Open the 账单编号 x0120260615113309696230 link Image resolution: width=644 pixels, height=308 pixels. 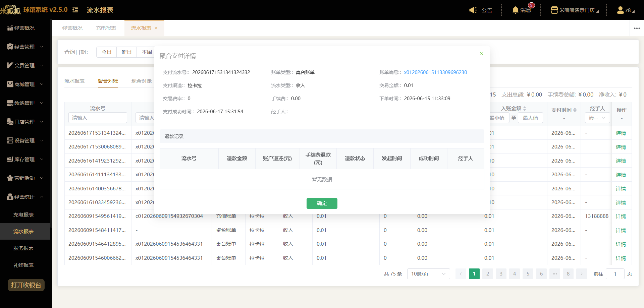coord(435,72)
